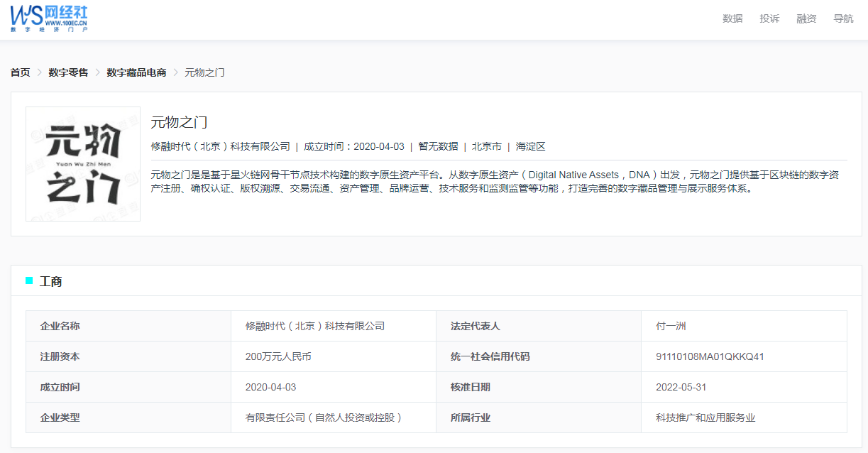Click the 元物之门 company heading

pos(180,122)
